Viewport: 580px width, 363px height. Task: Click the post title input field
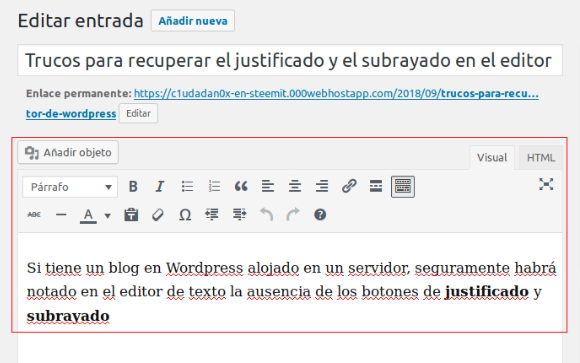coord(290,60)
